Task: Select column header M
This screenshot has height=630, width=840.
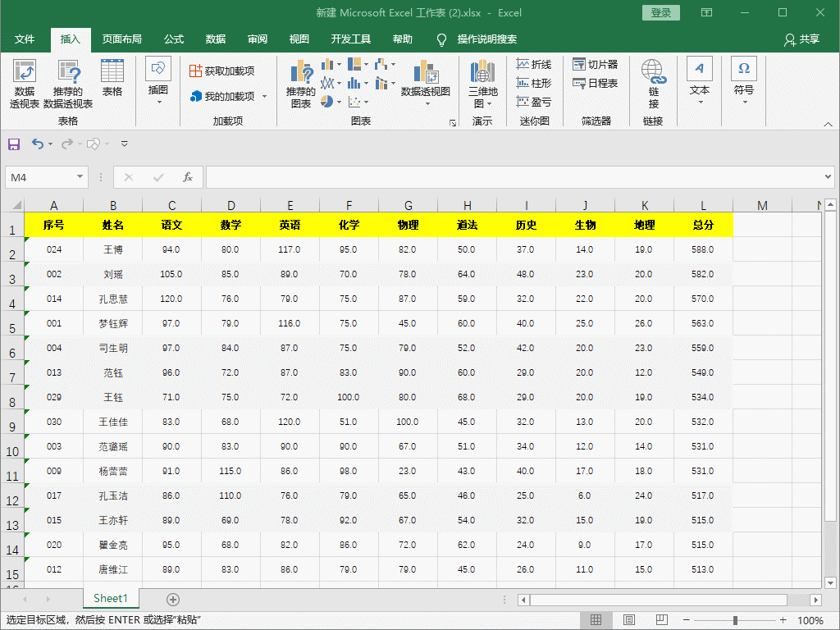Action: 762,205
